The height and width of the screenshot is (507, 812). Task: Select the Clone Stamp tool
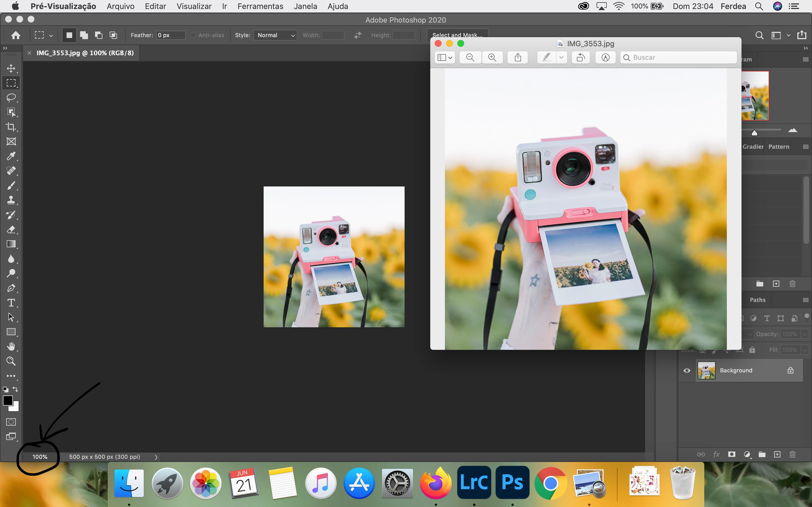click(11, 200)
